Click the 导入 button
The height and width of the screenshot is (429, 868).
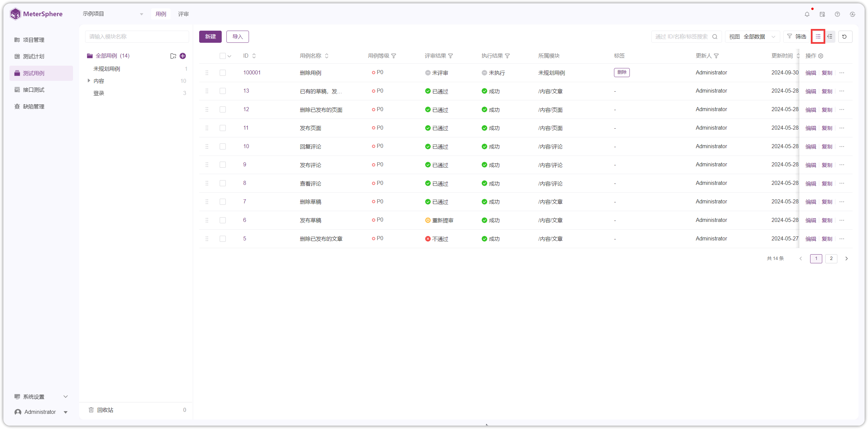pyautogui.click(x=238, y=36)
